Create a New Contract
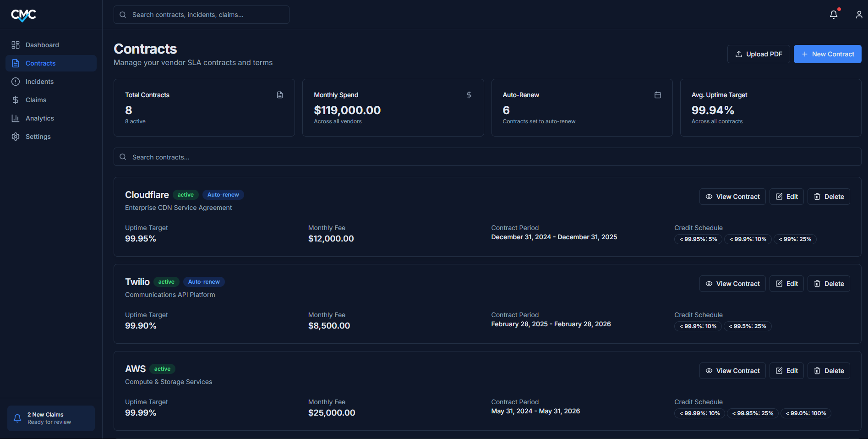868x439 pixels. pos(827,54)
